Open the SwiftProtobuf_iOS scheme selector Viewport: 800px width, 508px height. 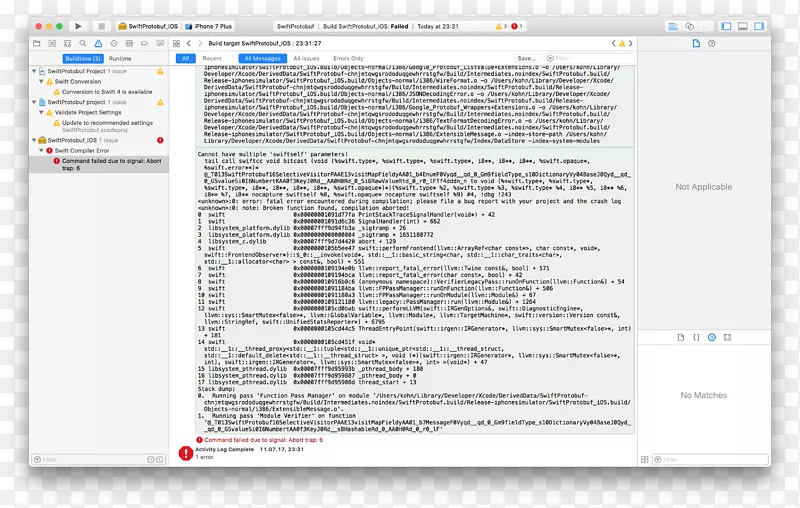[148, 26]
